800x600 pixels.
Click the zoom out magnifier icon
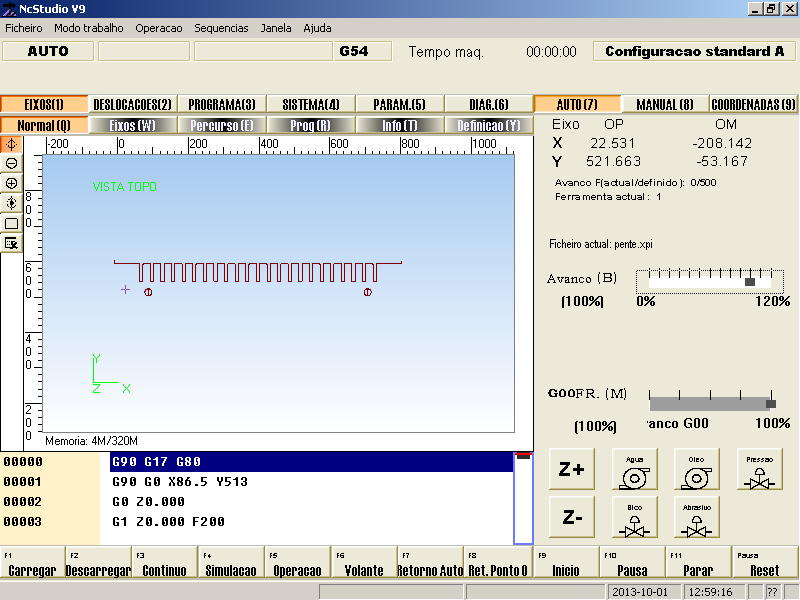coord(12,163)
